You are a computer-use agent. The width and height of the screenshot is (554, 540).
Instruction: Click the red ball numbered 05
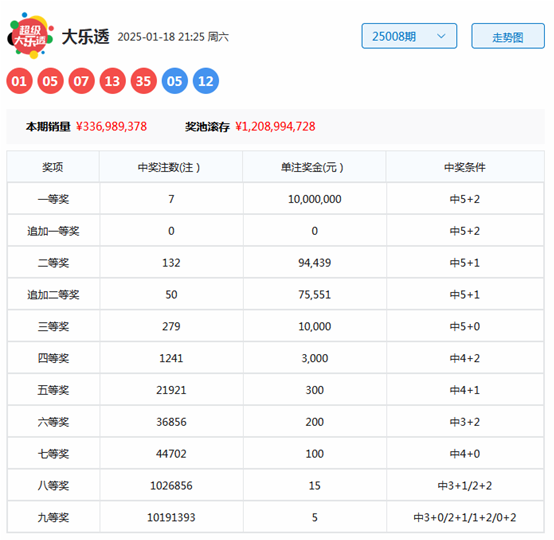pyautogui.click(x=51, y=81)
